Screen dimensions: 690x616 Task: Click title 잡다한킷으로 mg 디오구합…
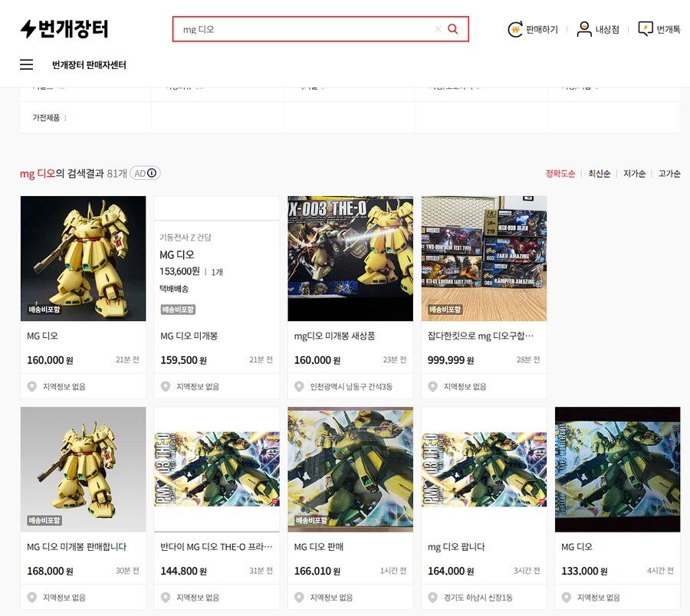(x=481, y=336)
